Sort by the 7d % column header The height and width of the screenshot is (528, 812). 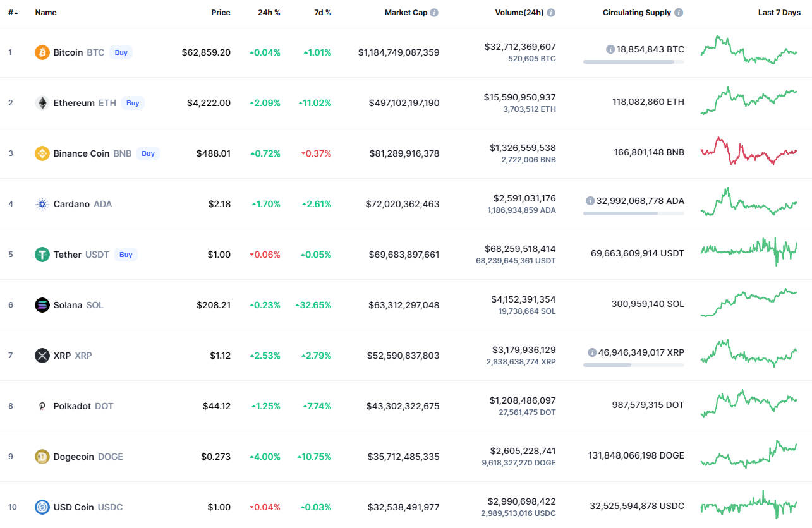click(x=323, y=13)
